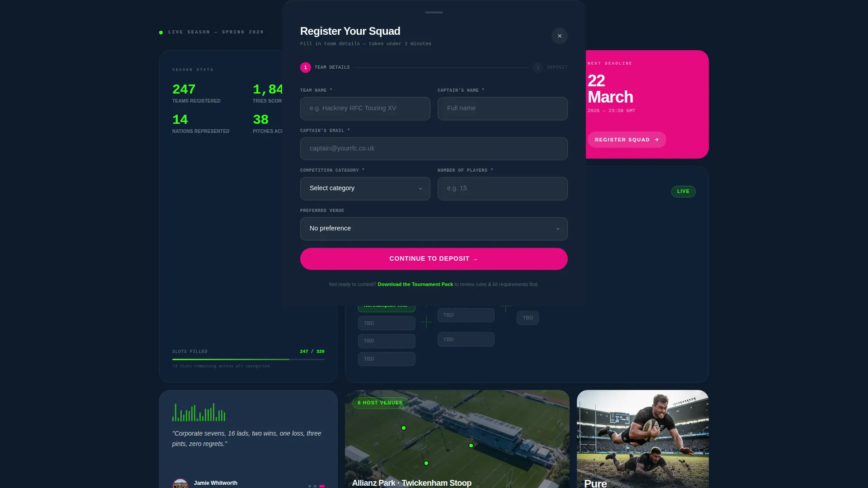This screenshot has height=488, width=868.
Task: Click the arrow icon in Register Squad button
Action: coord(656,140)
